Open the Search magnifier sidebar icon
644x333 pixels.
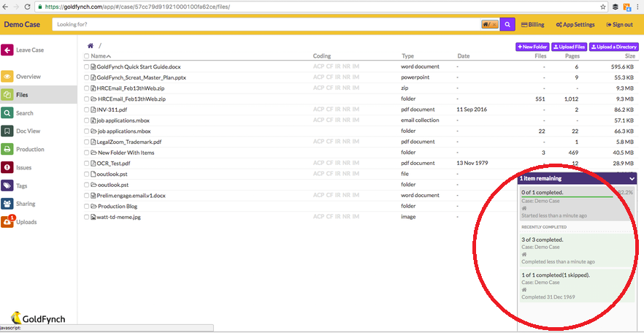point(7,113)
